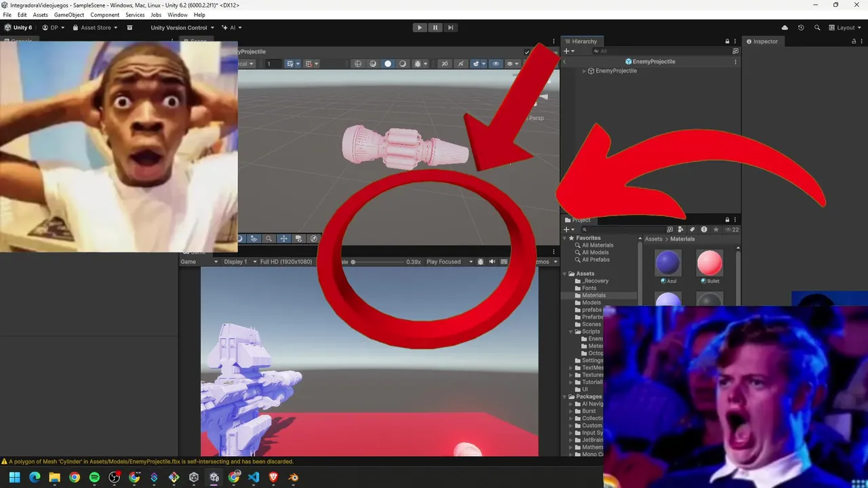Open the Jobs menu

pos(156,15)
